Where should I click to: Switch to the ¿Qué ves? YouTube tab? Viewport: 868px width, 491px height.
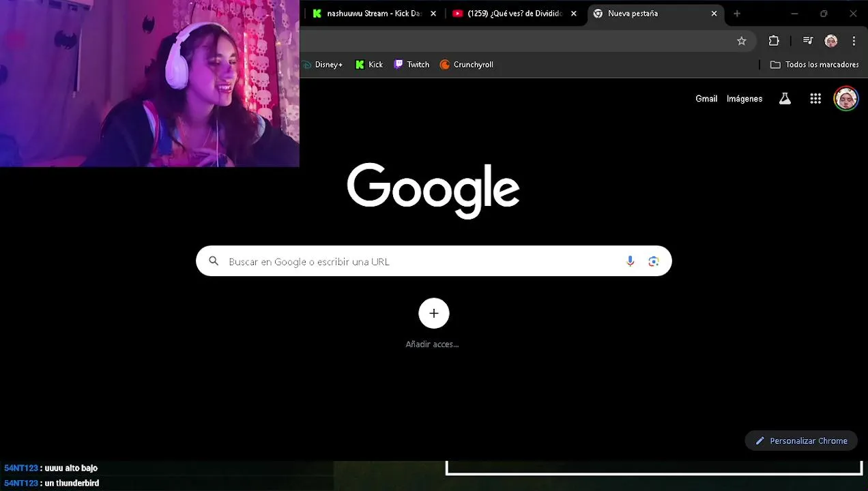pyautogui.click(x=514, y=14)
